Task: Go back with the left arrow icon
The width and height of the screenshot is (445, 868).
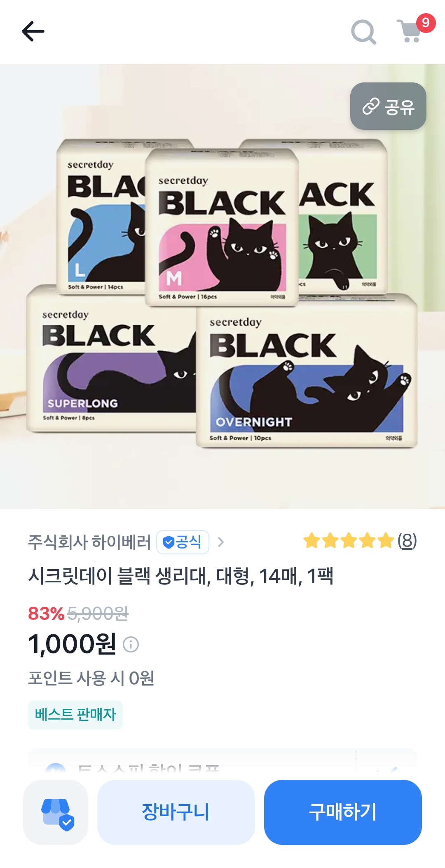Action: (33, 31)
